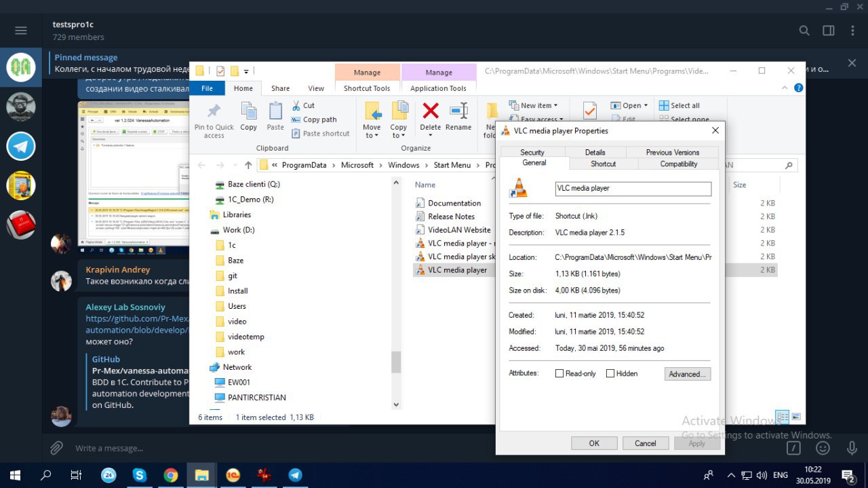Click Up one level arrow in Explorer
Screen dimensions: 868x488
[248, 165]
